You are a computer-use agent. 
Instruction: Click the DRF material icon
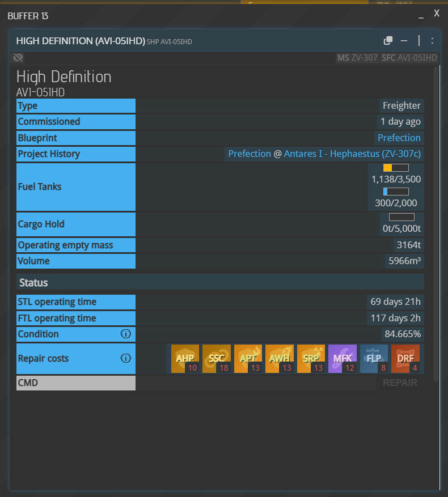(x=405, y=358)
